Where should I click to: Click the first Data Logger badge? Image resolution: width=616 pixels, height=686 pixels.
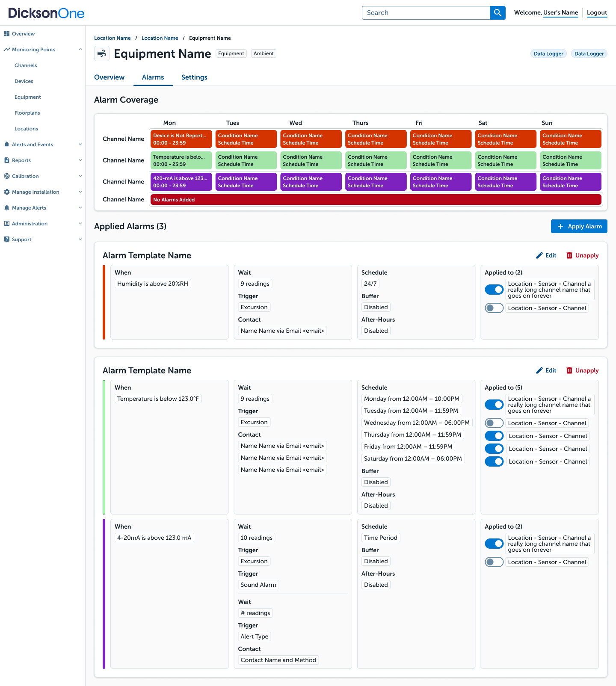[548, 53]
